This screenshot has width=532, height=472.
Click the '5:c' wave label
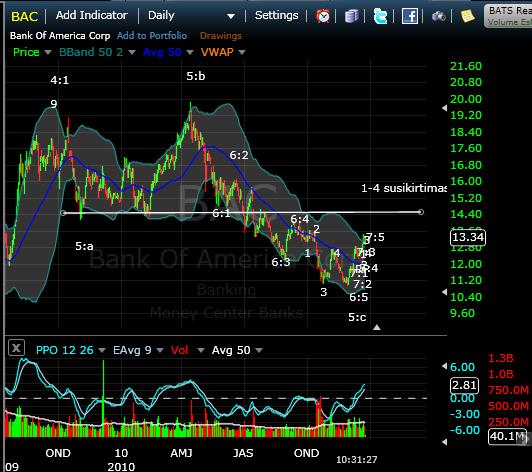(357, 317)
